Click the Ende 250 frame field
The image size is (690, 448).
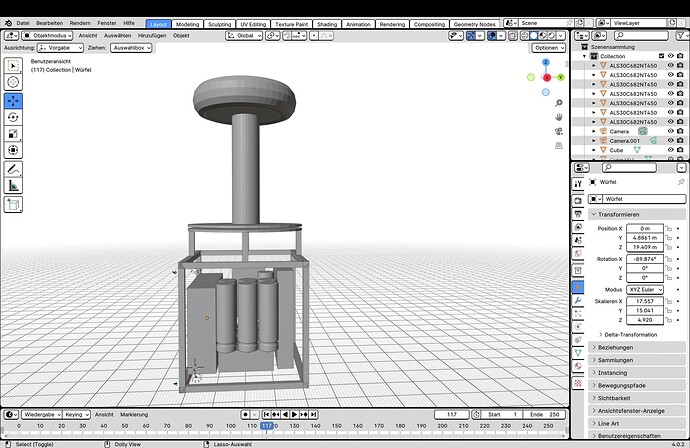[x=544, y=415]
